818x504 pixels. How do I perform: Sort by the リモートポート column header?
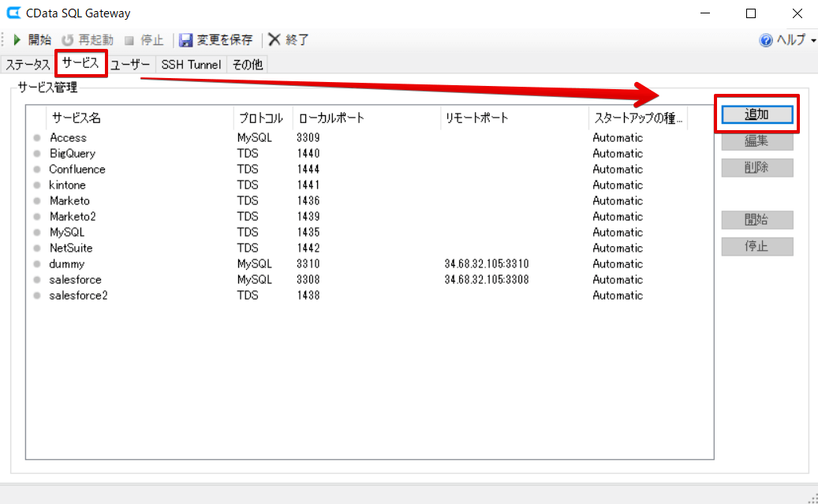tap(514, 118)
